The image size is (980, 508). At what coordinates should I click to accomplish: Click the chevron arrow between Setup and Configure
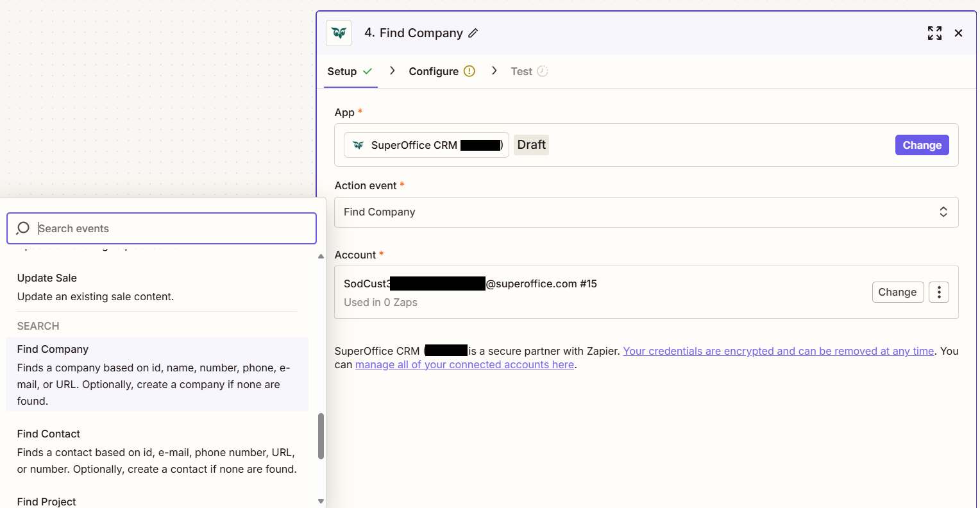coord(392,71)
